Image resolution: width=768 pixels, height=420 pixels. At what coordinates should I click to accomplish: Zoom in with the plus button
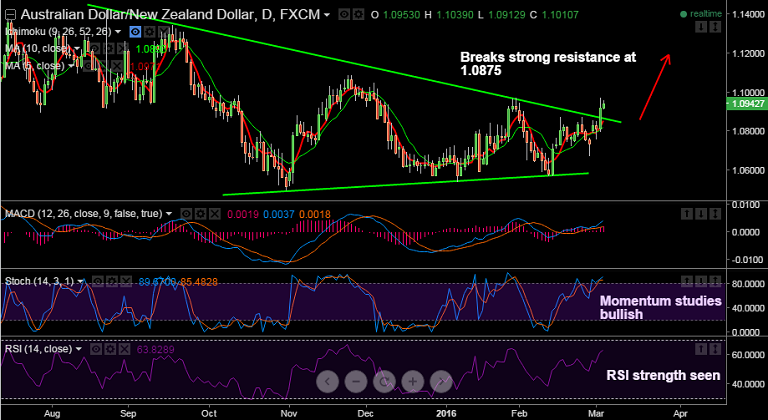pos(413,381)
